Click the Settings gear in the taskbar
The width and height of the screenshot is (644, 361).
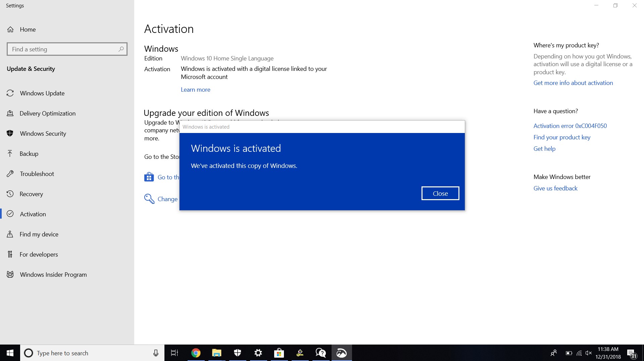(x=258, y=353)
